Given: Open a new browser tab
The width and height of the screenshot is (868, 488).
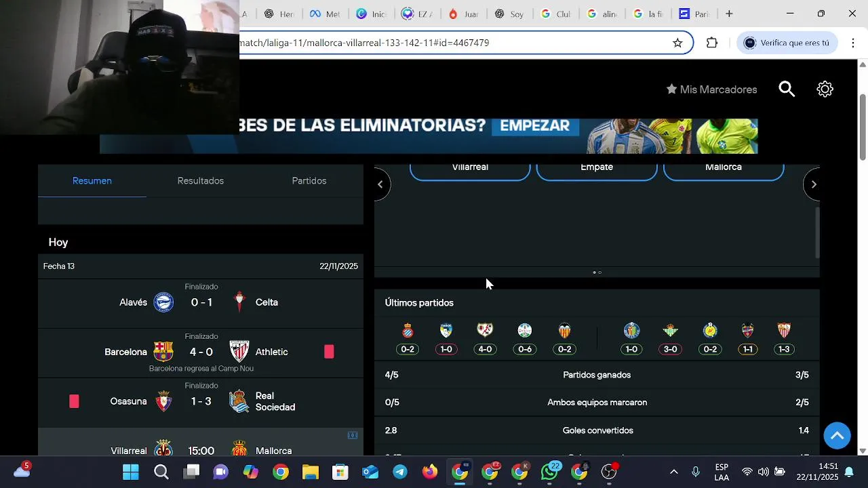Looking at the screenshot, I should 729,14.
